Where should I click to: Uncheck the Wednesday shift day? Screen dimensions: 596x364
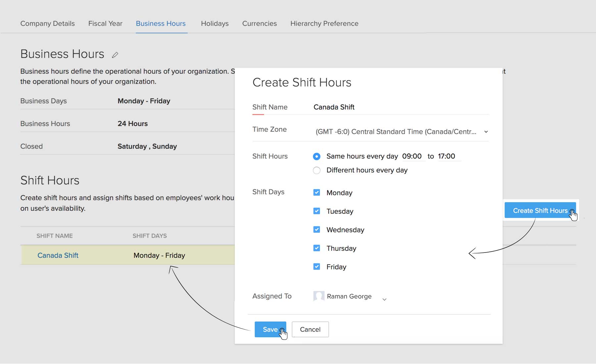click(x=317, y=230)
